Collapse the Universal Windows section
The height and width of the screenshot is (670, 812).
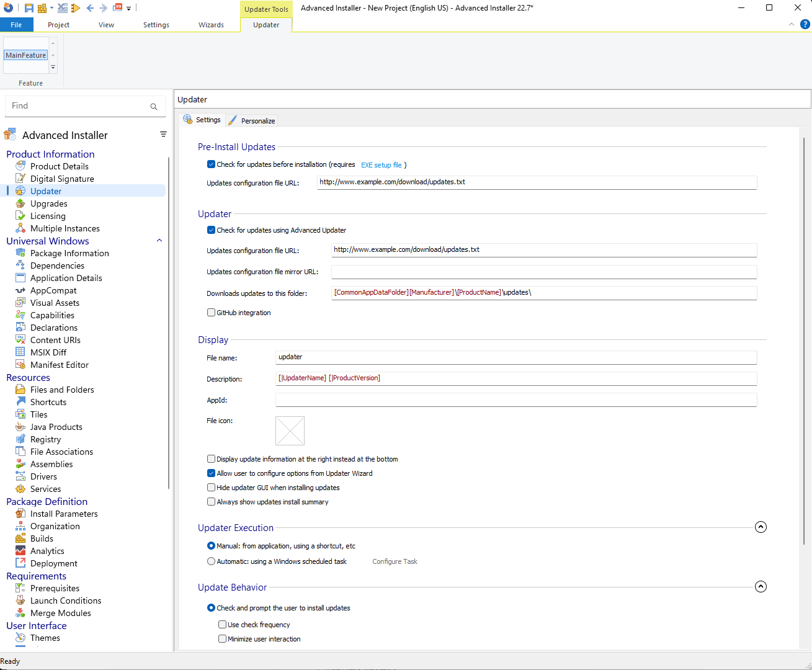coord(159,241)
